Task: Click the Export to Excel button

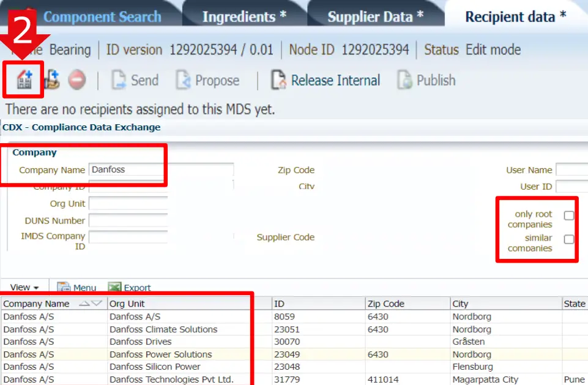Action: coord(129,288)
